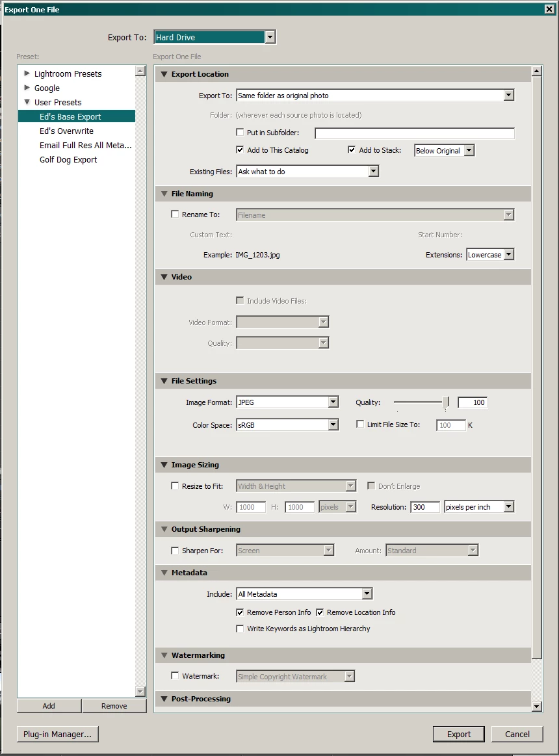Expand Lightroom Presets folder
Viewport: 559px width, 756px height.
(27, 73)
